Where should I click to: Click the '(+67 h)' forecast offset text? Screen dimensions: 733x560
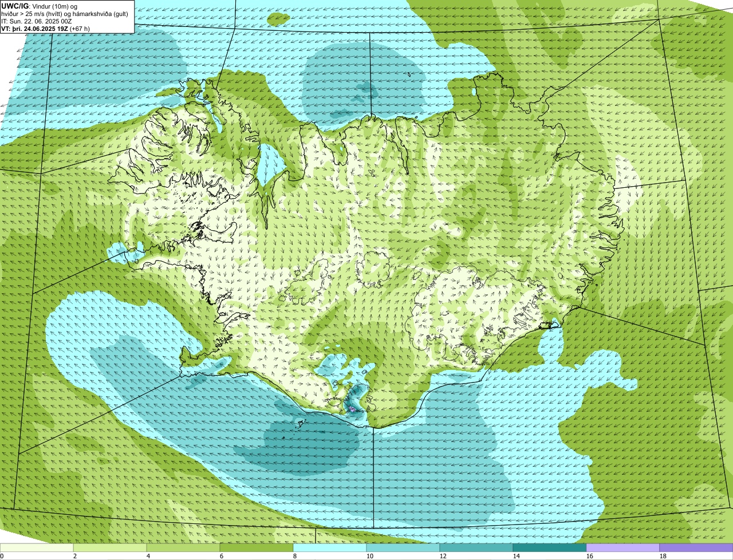click(x=79, y=28)
